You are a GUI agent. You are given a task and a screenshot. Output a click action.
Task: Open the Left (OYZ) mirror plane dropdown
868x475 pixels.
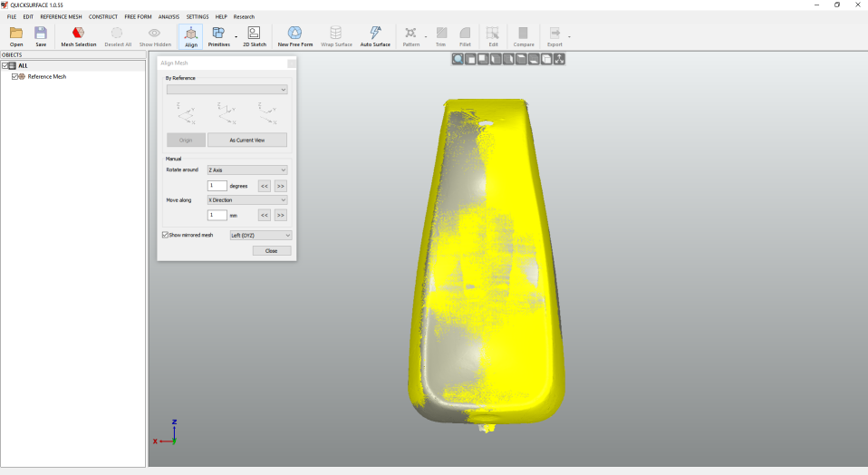[x=260, y=235]
